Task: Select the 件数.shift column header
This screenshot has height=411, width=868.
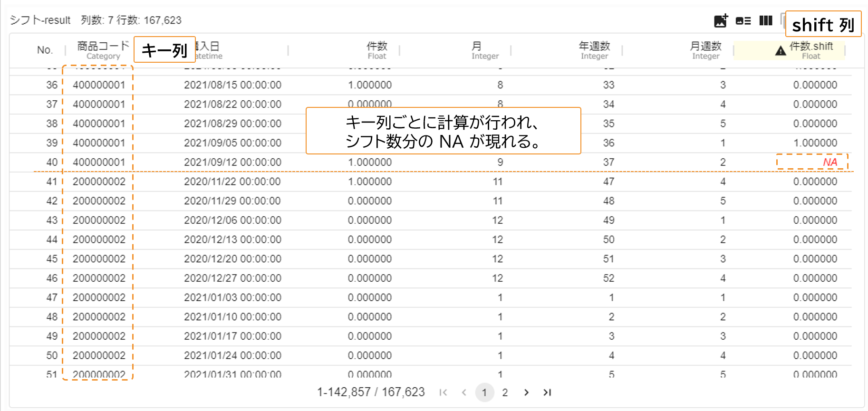Action: point(811,50)
